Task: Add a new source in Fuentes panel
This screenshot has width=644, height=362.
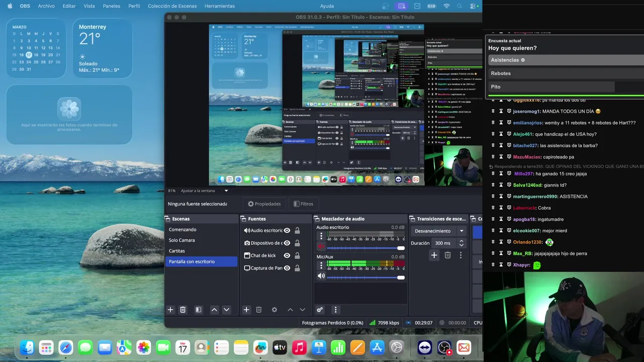Action: [247, 310]
